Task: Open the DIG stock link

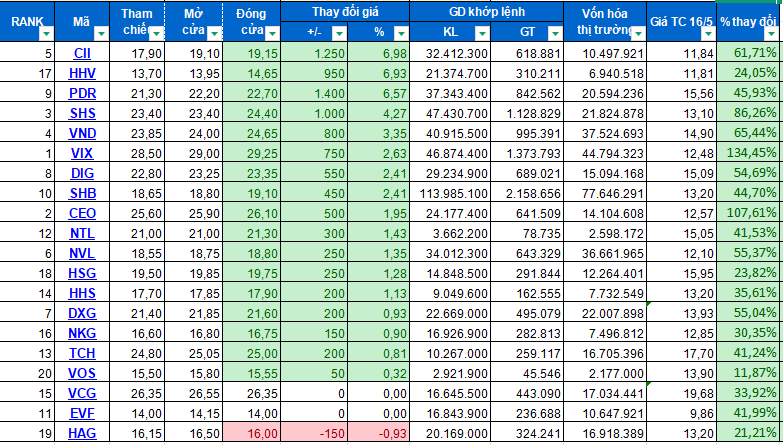Action: click(82, 173)
